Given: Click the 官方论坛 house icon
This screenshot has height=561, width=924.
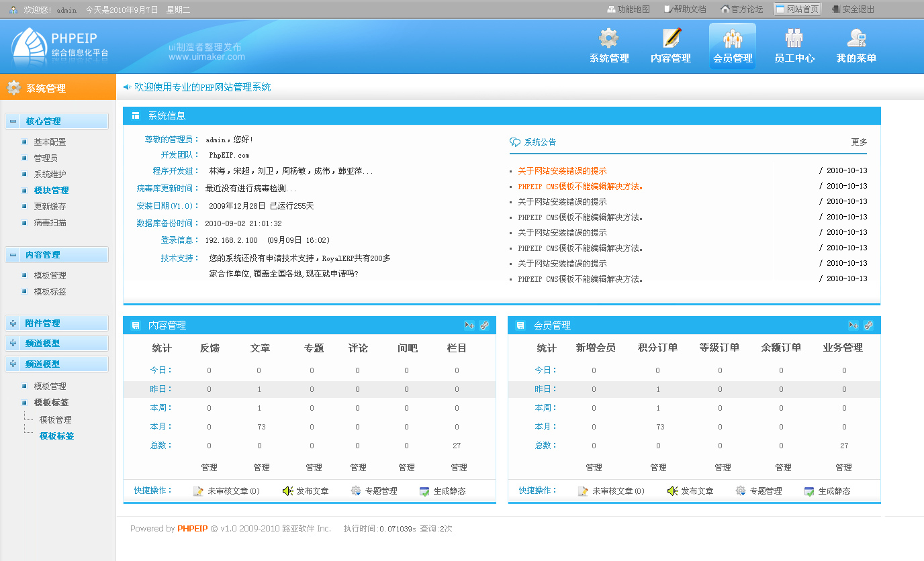Looking at the screenshot, I should pyautogui.click(x=725, y=9).
